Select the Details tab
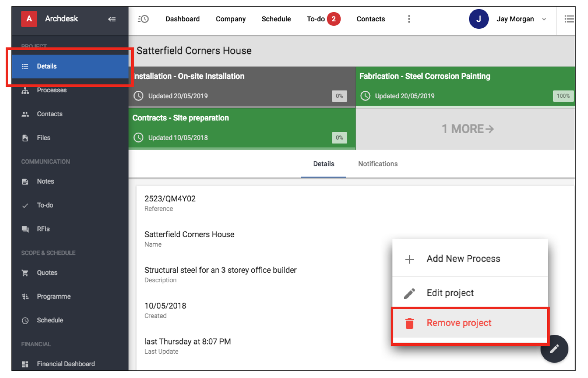Screen dimensions: 588x378 324,164
